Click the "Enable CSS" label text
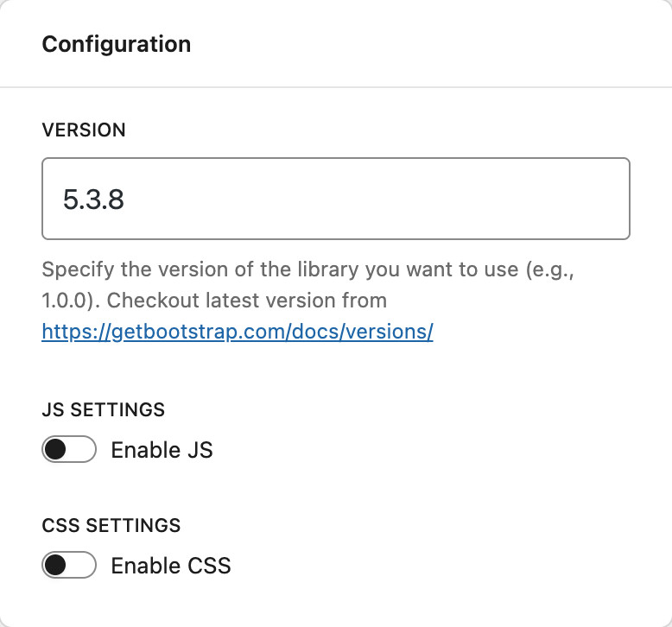Screen dimensions: 672x627 [x=171, y=566]
